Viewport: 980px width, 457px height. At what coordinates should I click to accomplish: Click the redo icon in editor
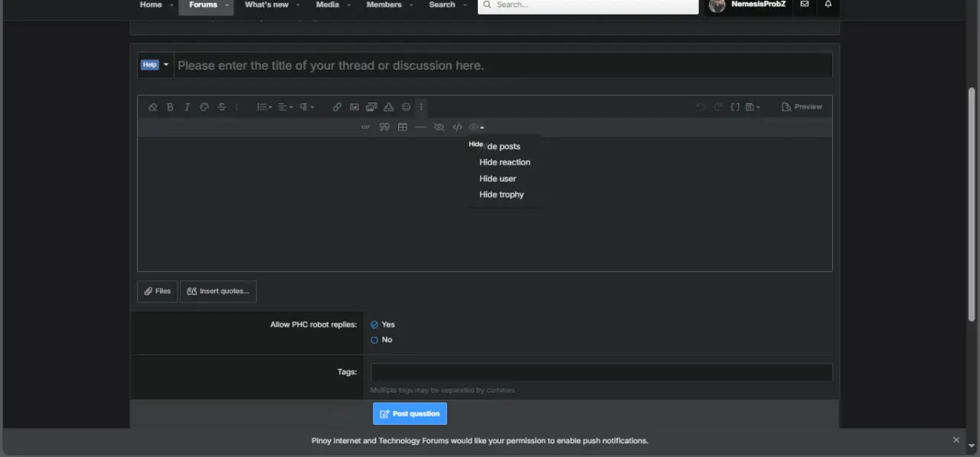(x=718, y=107)
